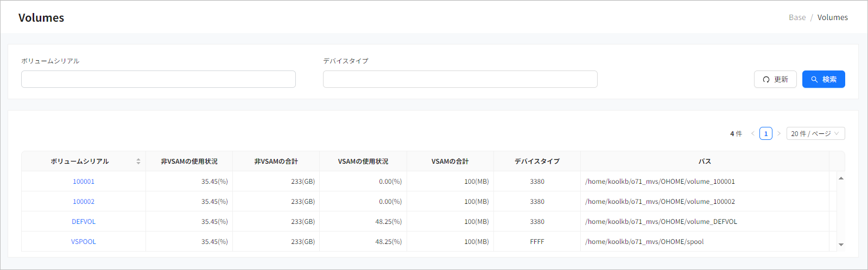
Task: Select path /home/koolkb/o71_mvs/OHOME/volume_100002
Action: click(660, 202)
